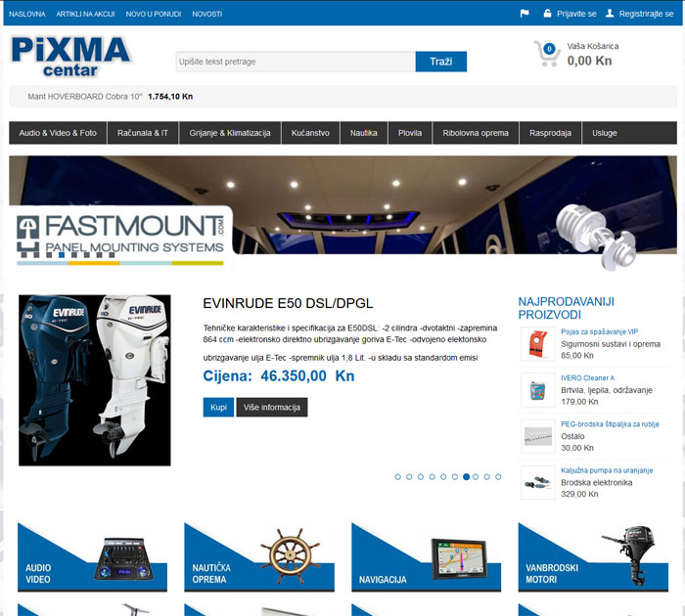685x616 pixels.
Task: Open NAVIGACIJA category tile
Action: tap(427, 557)
